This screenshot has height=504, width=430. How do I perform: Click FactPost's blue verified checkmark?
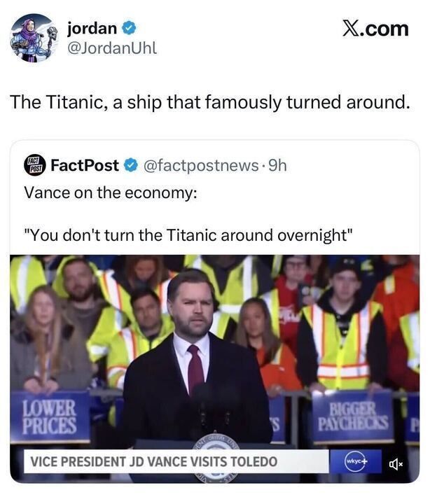coord(131,166)
